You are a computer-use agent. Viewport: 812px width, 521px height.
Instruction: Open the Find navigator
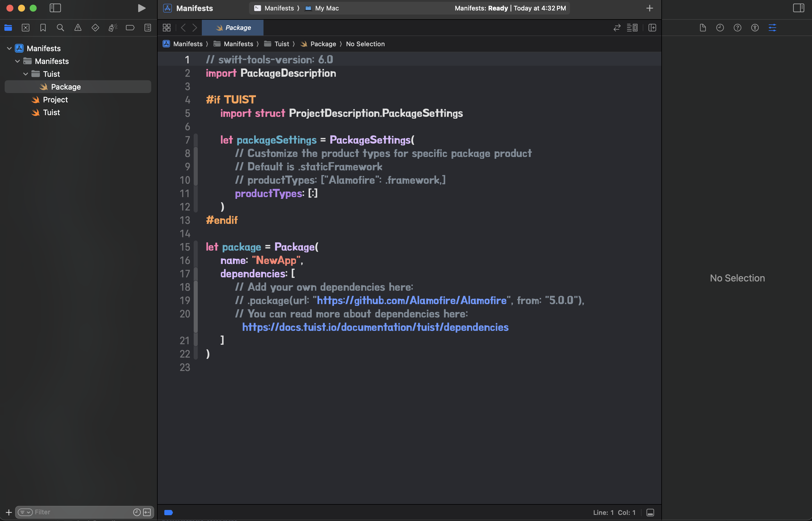pos(60,28)
